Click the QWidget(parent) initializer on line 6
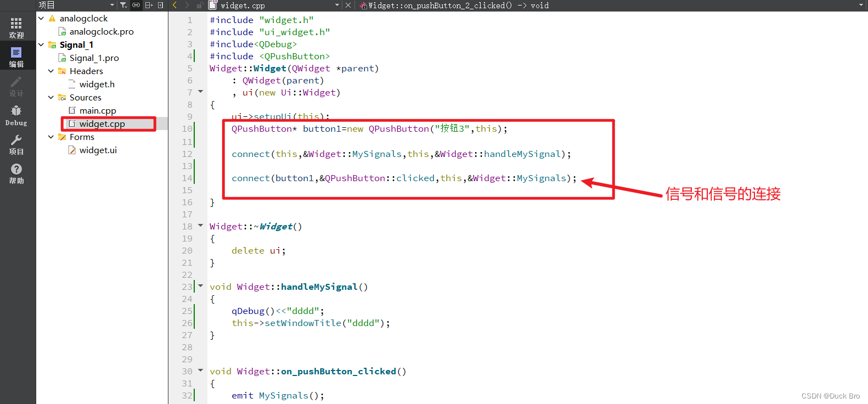The image size is (868, 404). pos(283,80)
